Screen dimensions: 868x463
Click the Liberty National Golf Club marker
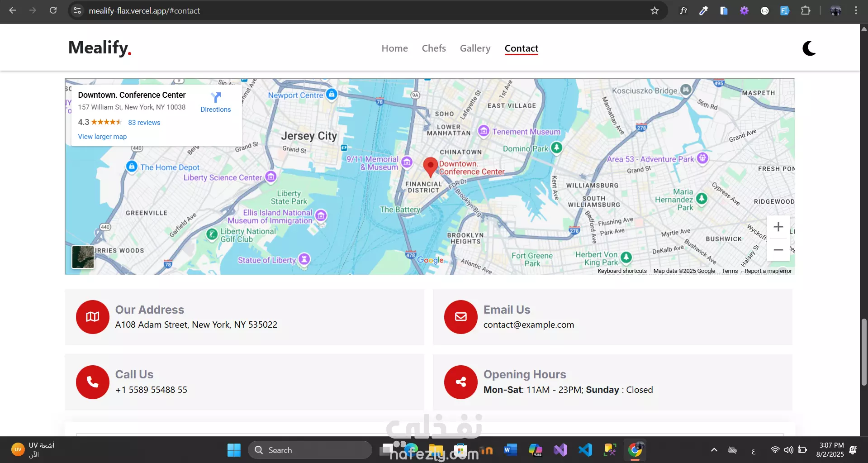click(212, 234)
